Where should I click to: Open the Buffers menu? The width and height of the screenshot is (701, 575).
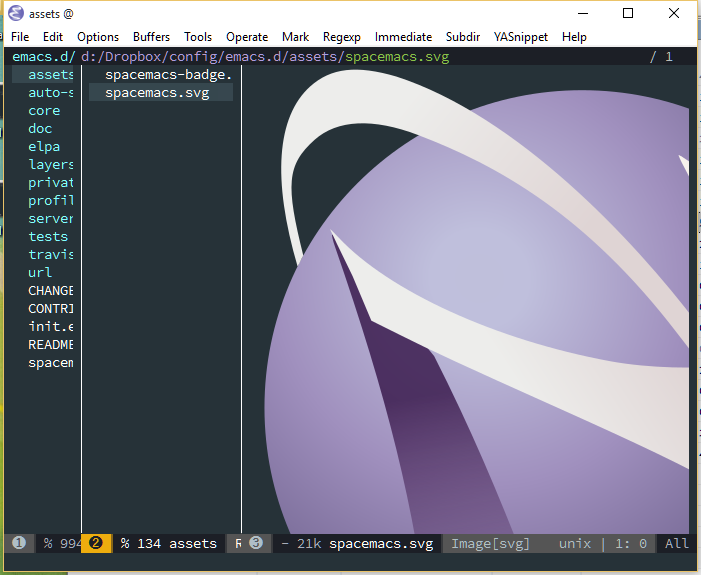(152, 37)
